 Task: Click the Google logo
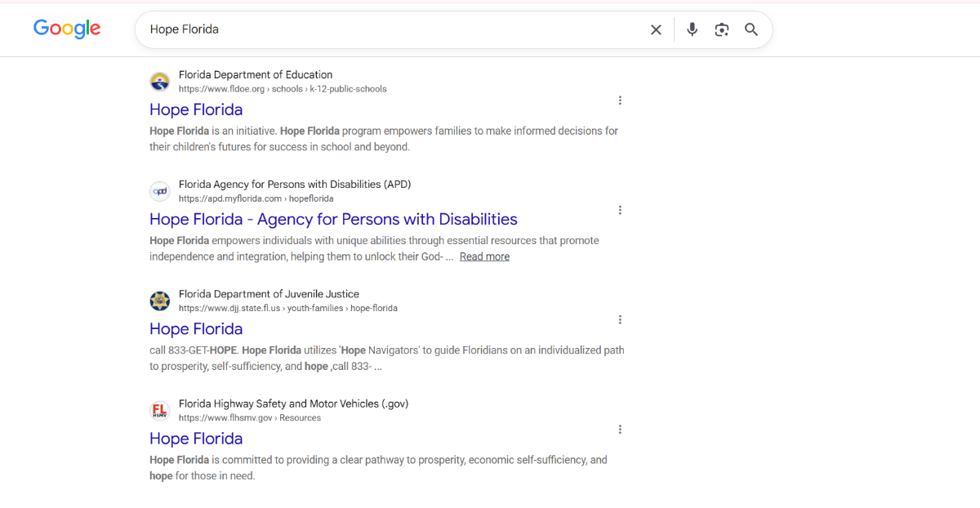[67, 29]
